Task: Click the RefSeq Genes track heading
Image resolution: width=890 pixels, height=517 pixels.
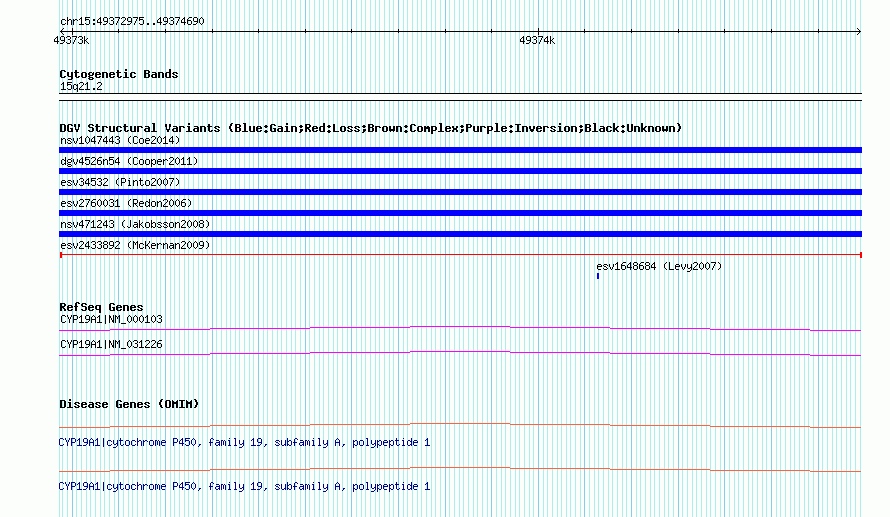Action: [101, 307]
